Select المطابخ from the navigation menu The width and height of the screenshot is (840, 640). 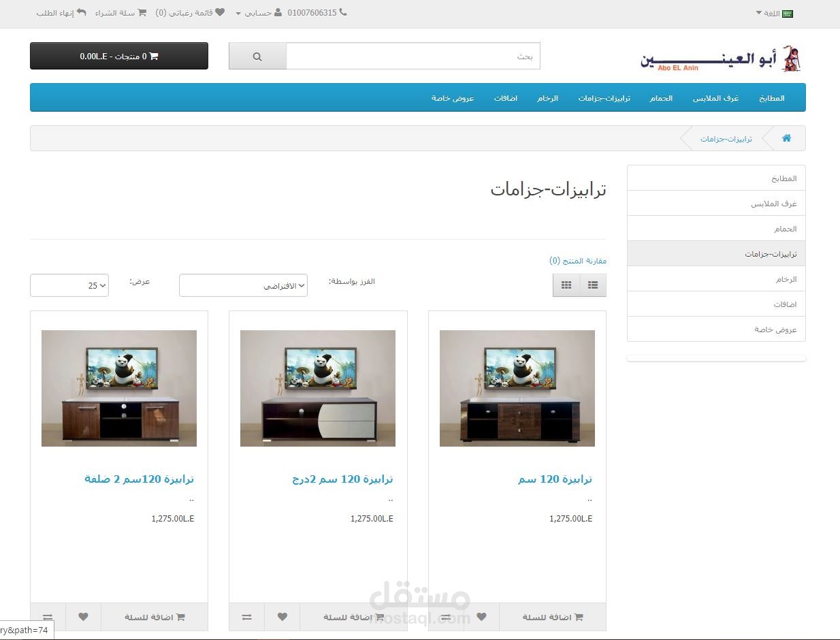(771, 97)
